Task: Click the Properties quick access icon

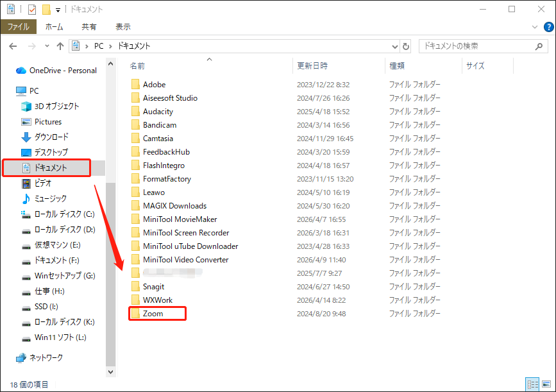Action: (x=32, y=9)
